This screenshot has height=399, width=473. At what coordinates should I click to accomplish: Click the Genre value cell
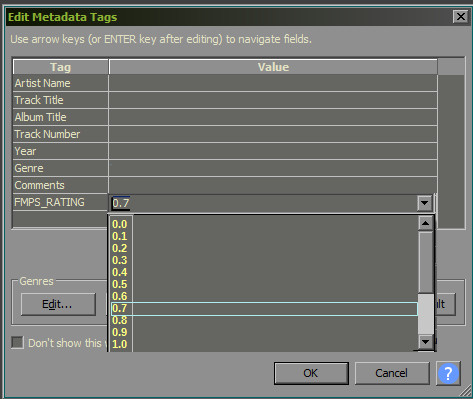coord(273,168)
